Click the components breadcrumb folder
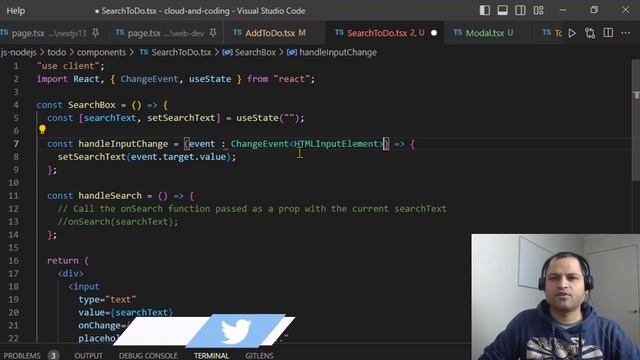 point(101,52)
